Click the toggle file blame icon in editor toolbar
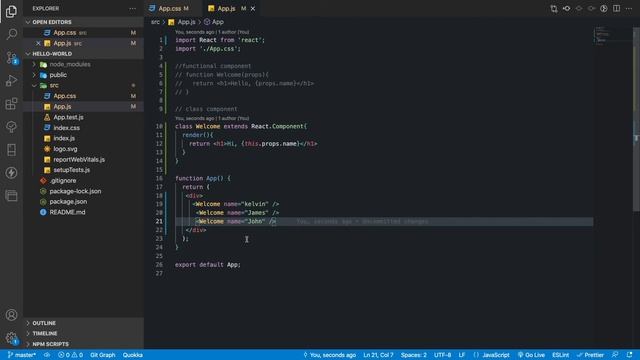The width and height of the screenshot is (640, 360). coord(604,9)
